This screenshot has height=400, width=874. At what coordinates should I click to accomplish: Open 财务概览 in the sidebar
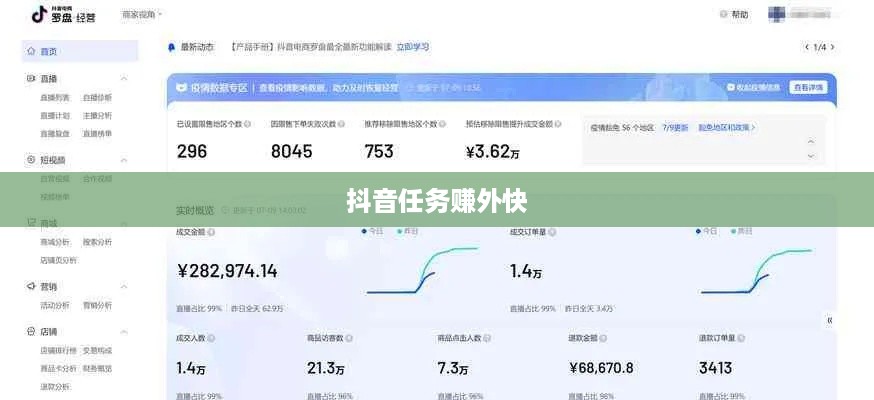pyautogui.click(x=98, y=368)
